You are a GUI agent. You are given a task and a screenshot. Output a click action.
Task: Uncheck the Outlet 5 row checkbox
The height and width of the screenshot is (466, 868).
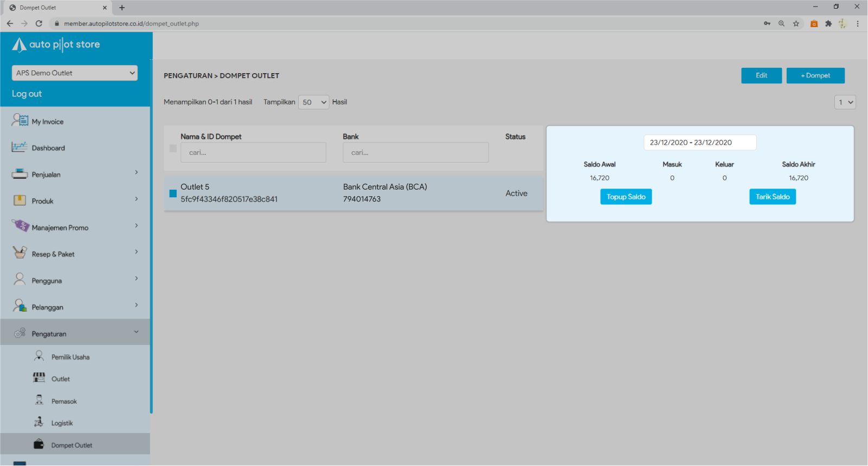173,193
